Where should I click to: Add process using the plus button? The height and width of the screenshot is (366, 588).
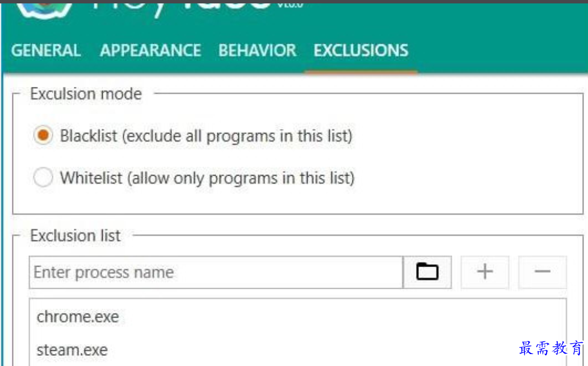coord(485,272)
